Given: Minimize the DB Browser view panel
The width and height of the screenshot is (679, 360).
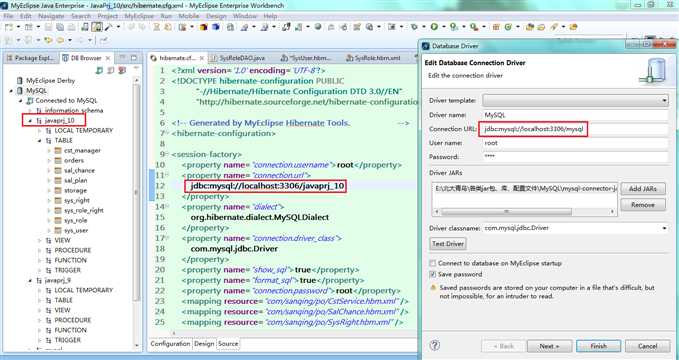Looking at the screenshot, I should tap(123, 58).
